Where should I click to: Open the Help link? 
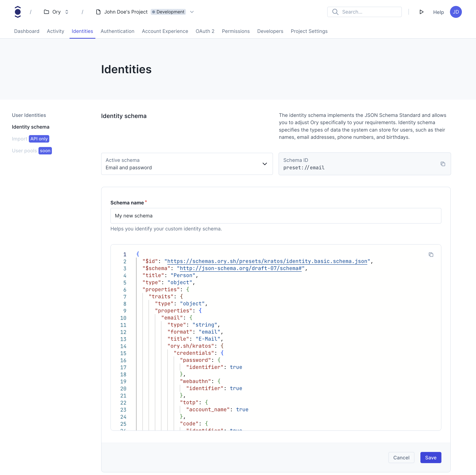click(439, 12)
